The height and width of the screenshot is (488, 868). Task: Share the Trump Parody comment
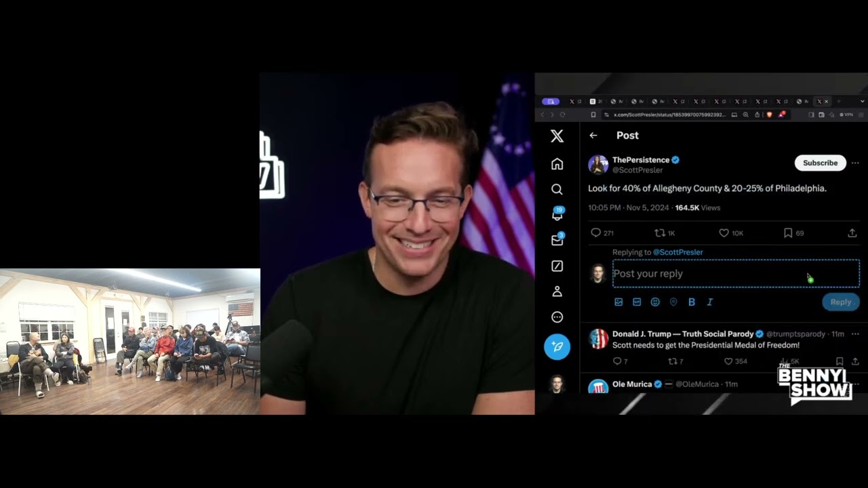coord(855,361)
